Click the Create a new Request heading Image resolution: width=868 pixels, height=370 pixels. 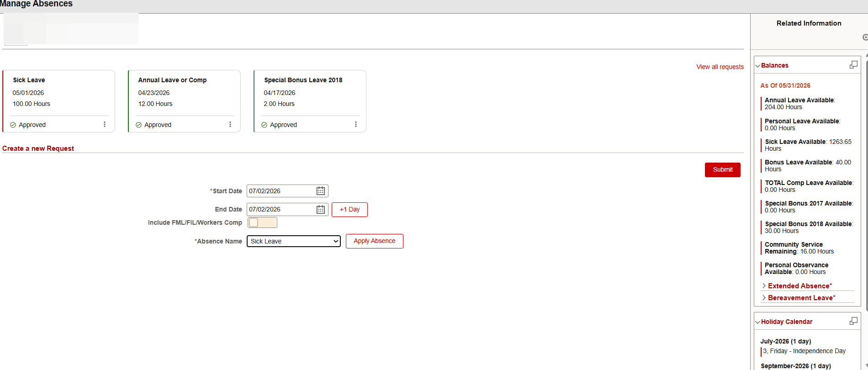click(x=38, y=148)
